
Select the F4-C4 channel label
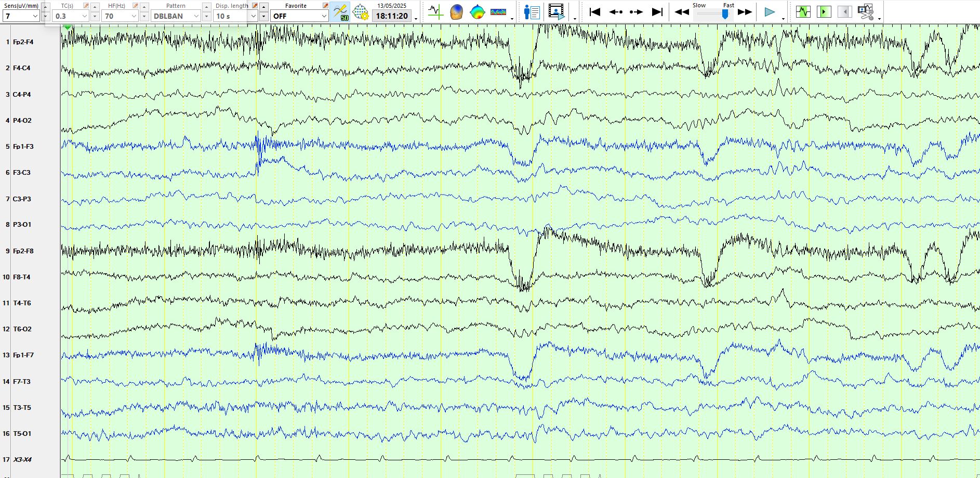pyautogui.click(x=21, y=68)
